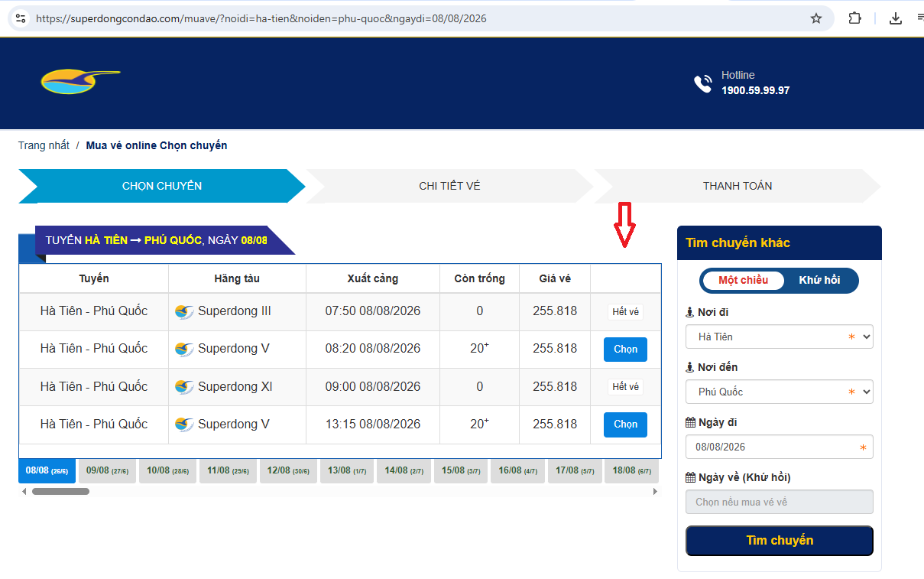Viewport: 924px width, 579px height.
Task: Click logo icon of 13:15 Superdong V
Action: 184,424
